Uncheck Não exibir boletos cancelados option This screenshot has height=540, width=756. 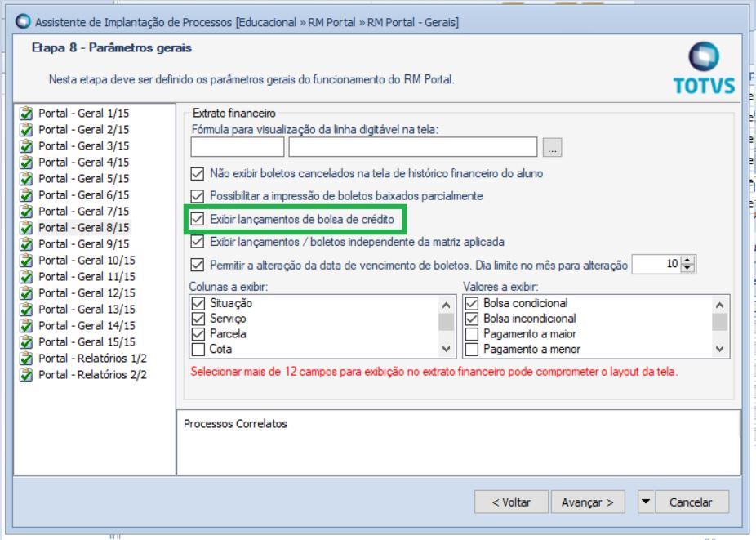198,173
